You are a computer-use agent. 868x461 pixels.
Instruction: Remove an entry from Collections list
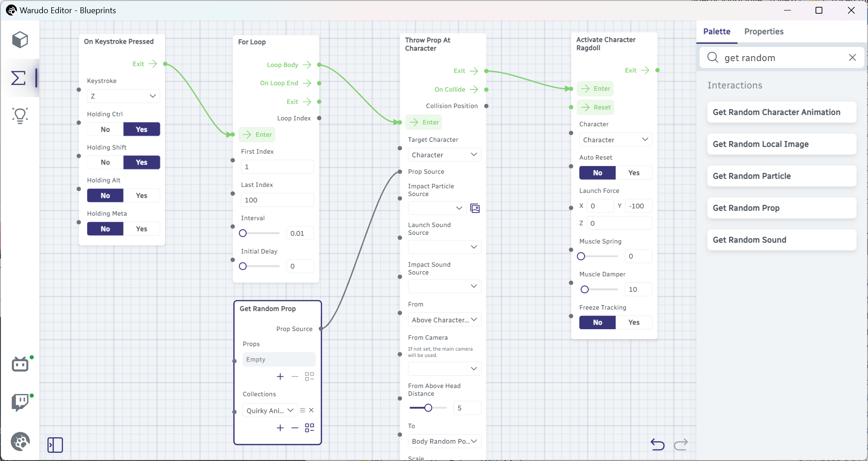pyautogui.click(x=295, y=428)
